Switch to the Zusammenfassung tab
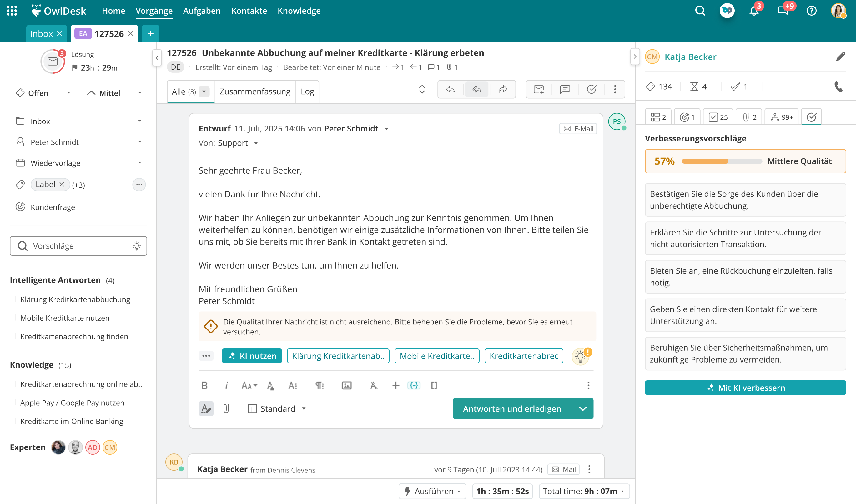Viewport: 856px width, 504px height. [254, 91]
